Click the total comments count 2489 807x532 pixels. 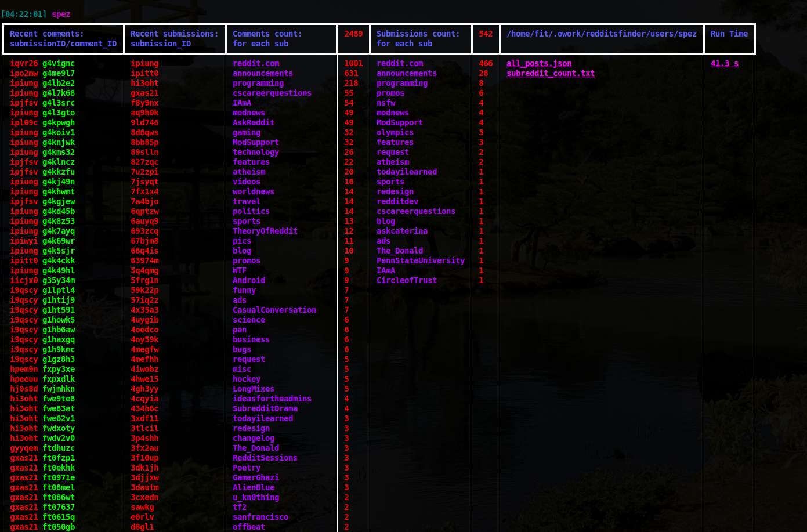click(x=353, y=34)
